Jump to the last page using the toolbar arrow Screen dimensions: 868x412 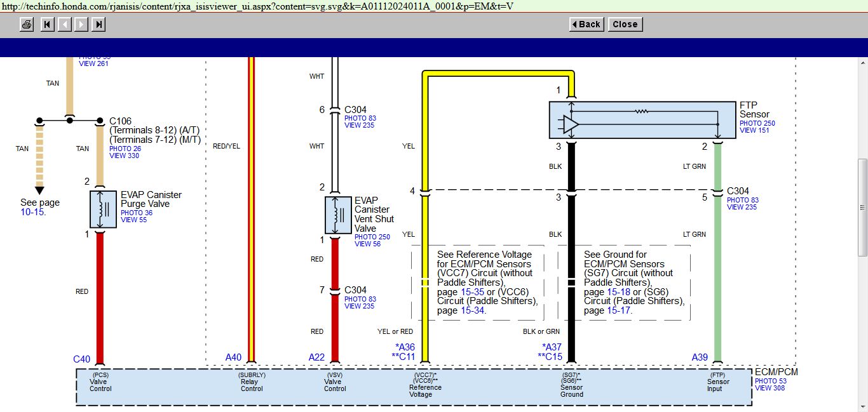[98, 24]
